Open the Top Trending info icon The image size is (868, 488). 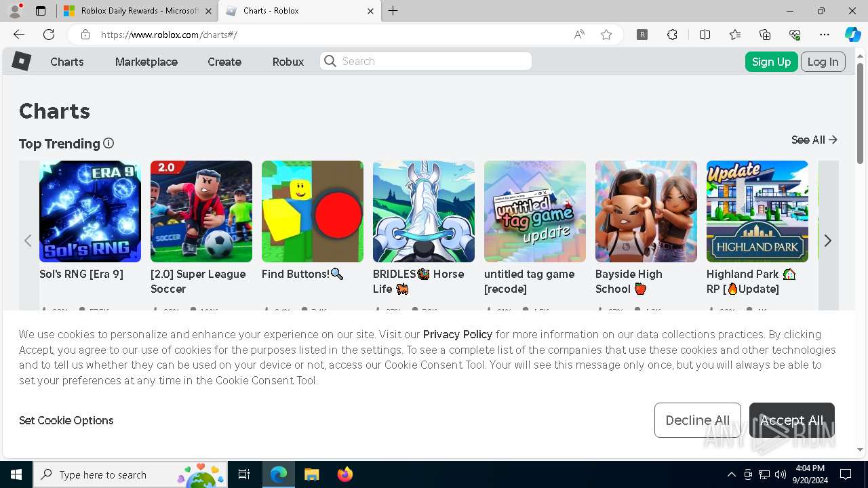click(x=108, y=143)
